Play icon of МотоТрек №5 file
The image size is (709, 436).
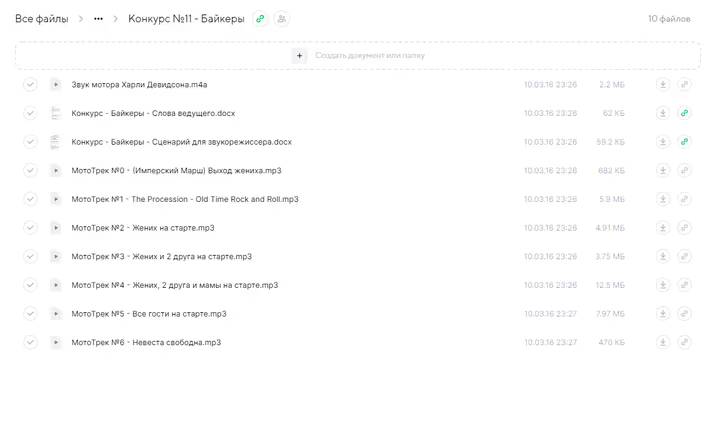(x=56, y=314)
